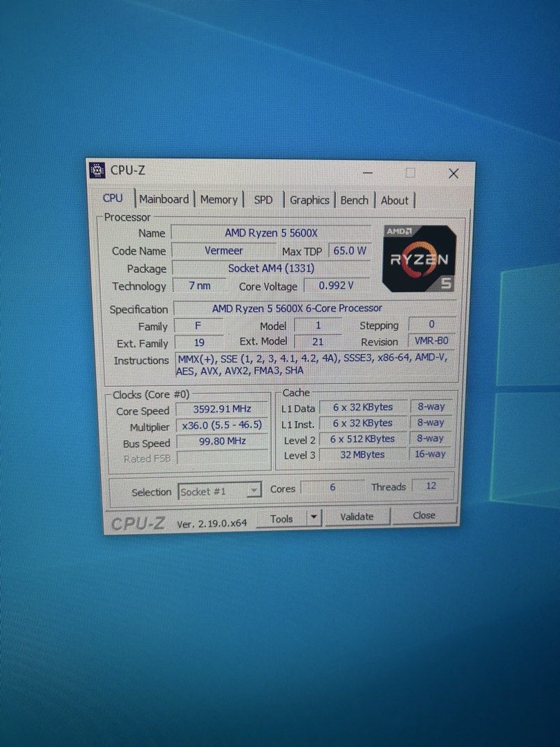Screen dimensions: 560x747
Task: Click the Close button at the bottom
Action: click(424, 515)
